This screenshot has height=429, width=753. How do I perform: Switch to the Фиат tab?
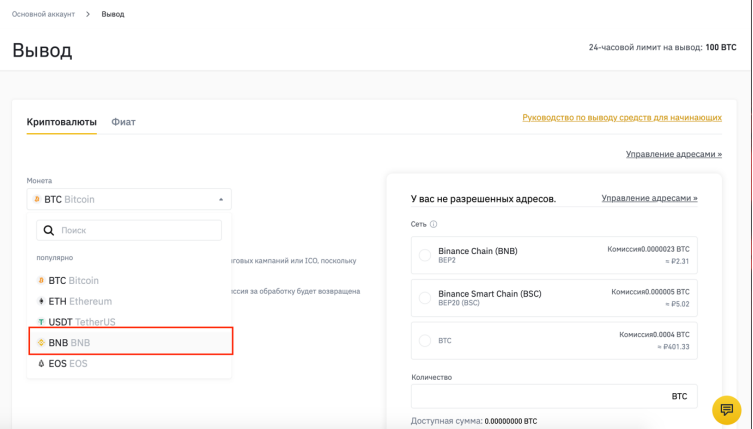pyautogui.click(x=123, y=122)
